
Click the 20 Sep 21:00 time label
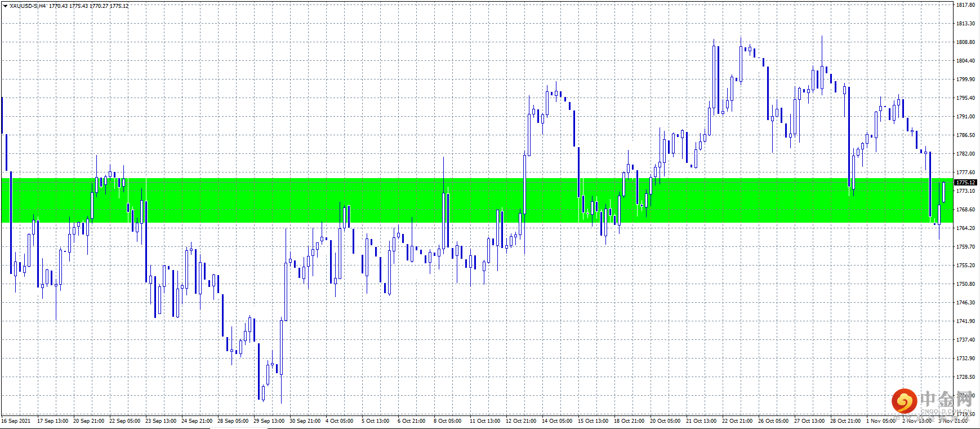[88, 421]
